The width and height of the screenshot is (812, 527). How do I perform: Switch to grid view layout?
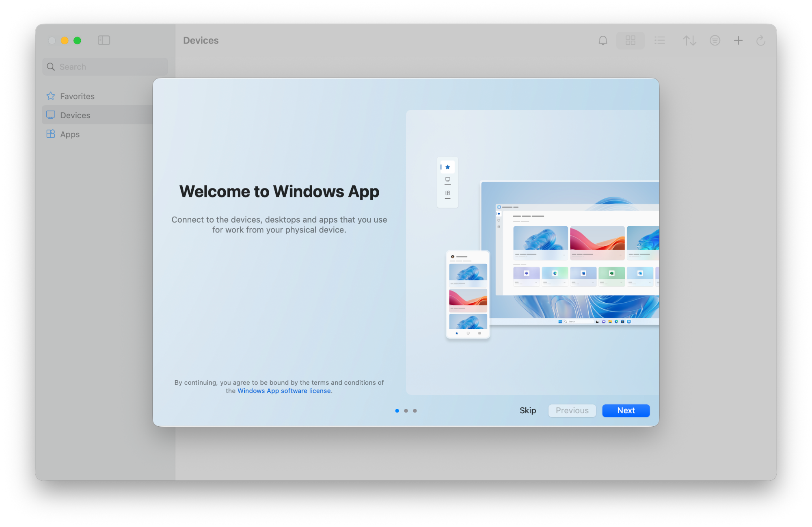[630, 41]
